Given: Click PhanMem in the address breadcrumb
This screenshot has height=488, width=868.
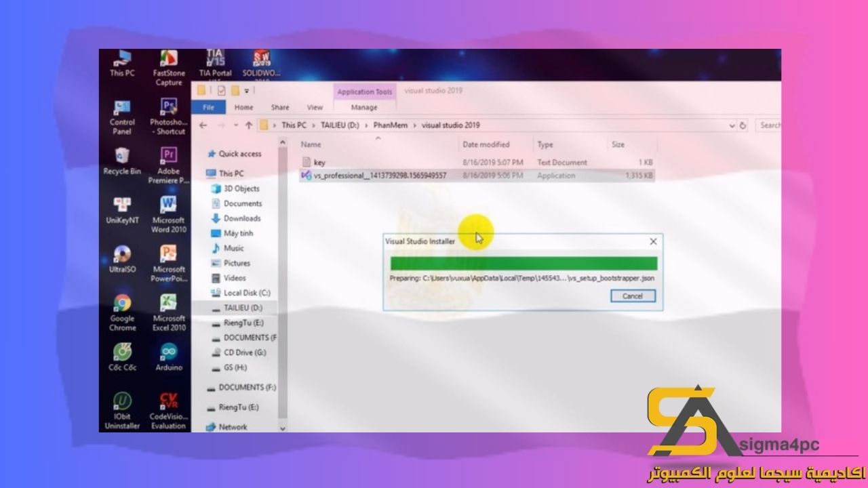Looking at the screenshot, I should pyautogui.click(x=391, y=125).
